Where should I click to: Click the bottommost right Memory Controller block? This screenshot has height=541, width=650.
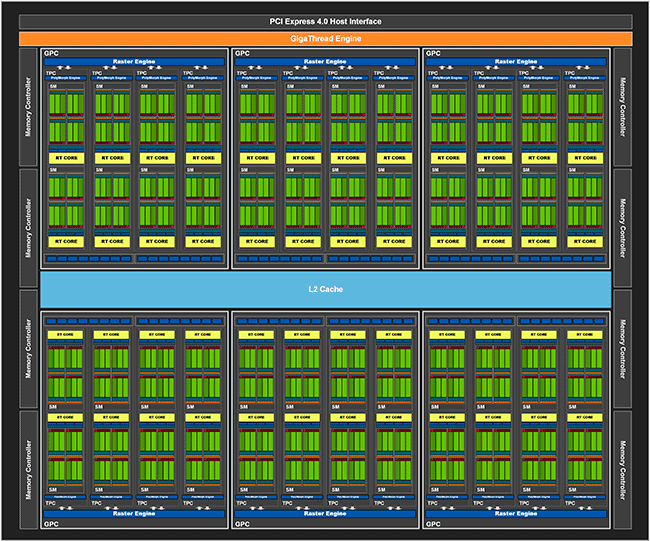coord(622,468)
